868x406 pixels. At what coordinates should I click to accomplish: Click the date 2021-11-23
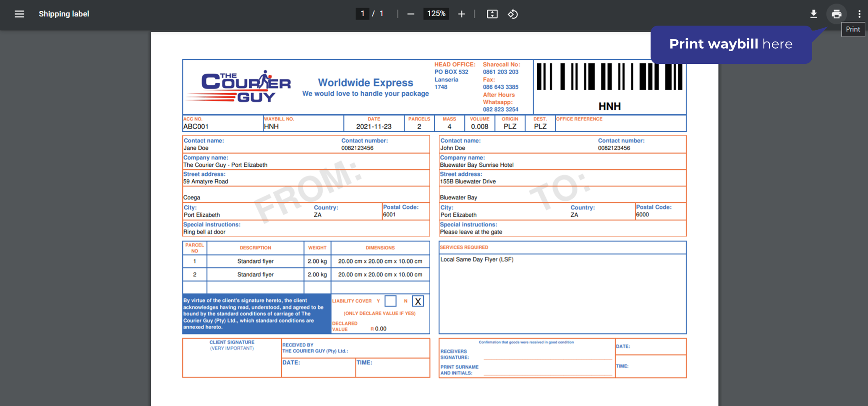[374, 126]
